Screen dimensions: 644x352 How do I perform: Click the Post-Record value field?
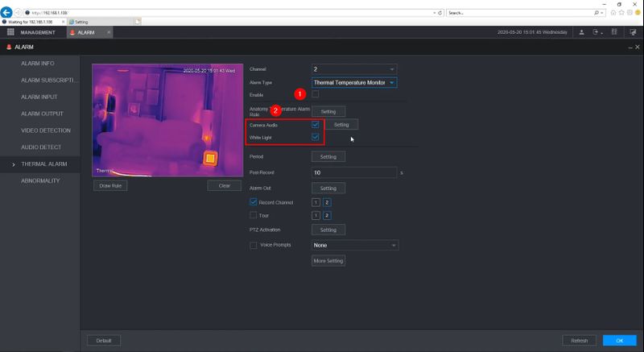pyautogui.click(x=354, y=172)
